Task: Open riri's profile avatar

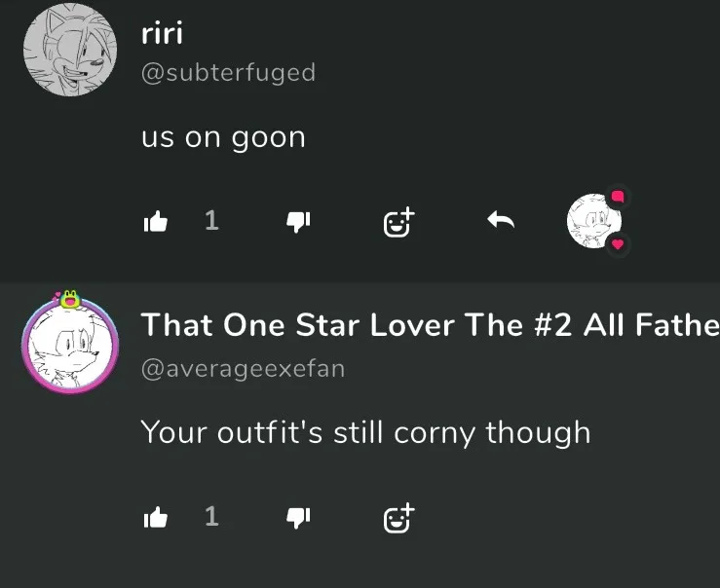Action: click(x=70, y=50)
